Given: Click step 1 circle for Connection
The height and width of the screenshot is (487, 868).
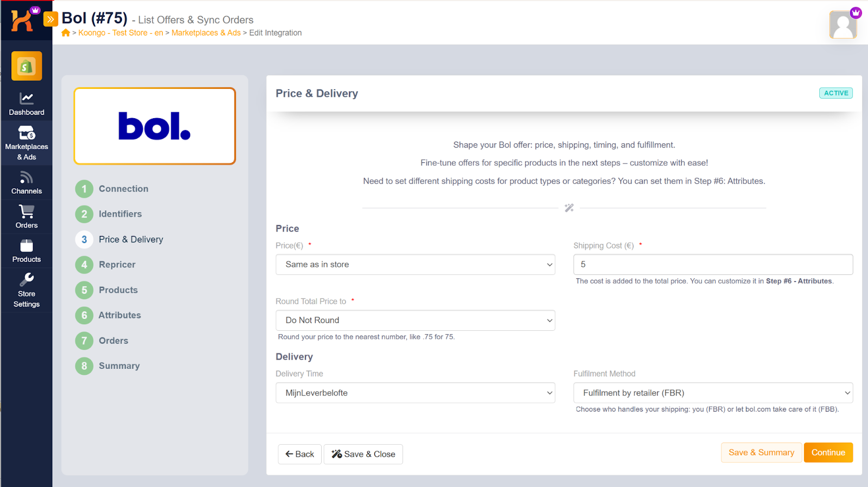Looking at the screenshot, I should (84, 189).
